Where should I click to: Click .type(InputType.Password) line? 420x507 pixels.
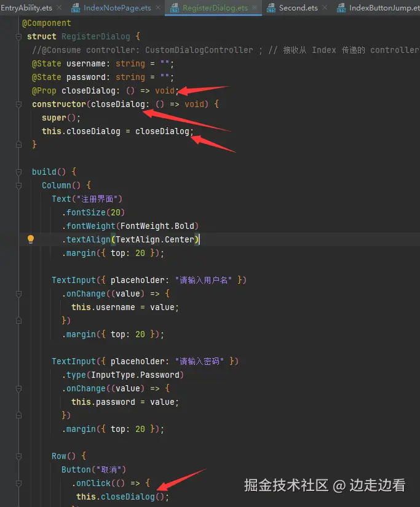point(123,375)
